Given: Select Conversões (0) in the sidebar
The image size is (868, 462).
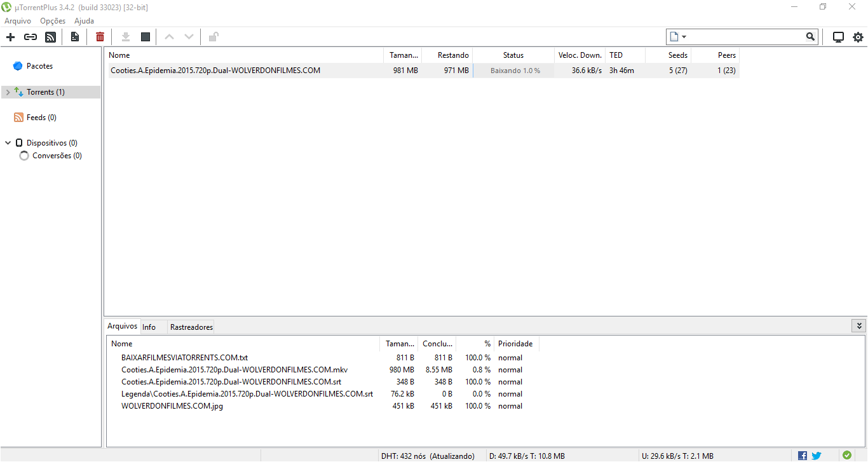Looking at the screenshot, I should pyautogui.click(x=57, y=156).
